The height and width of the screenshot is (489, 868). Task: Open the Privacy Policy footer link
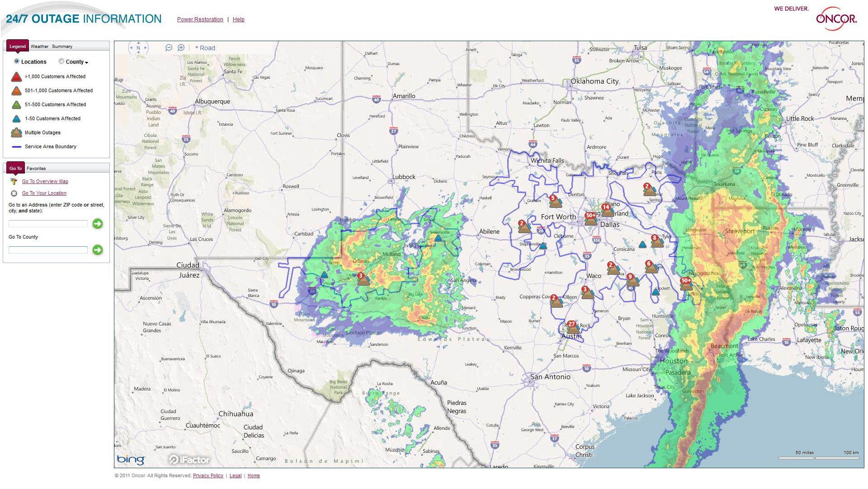[208, 475]
